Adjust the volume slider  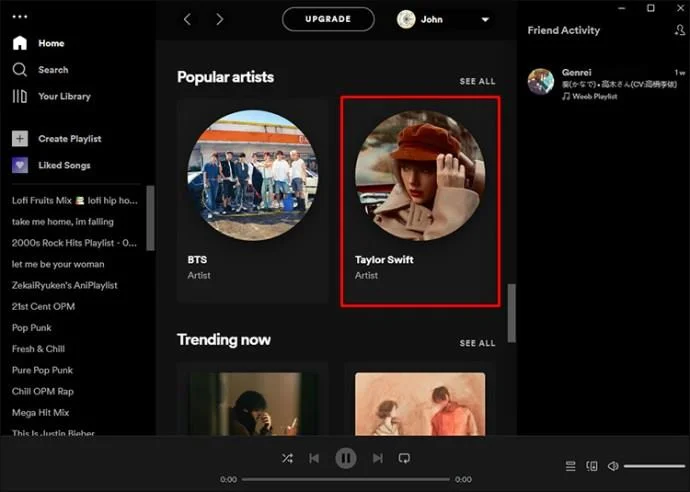pyautogui.click(x=654, y=466)
